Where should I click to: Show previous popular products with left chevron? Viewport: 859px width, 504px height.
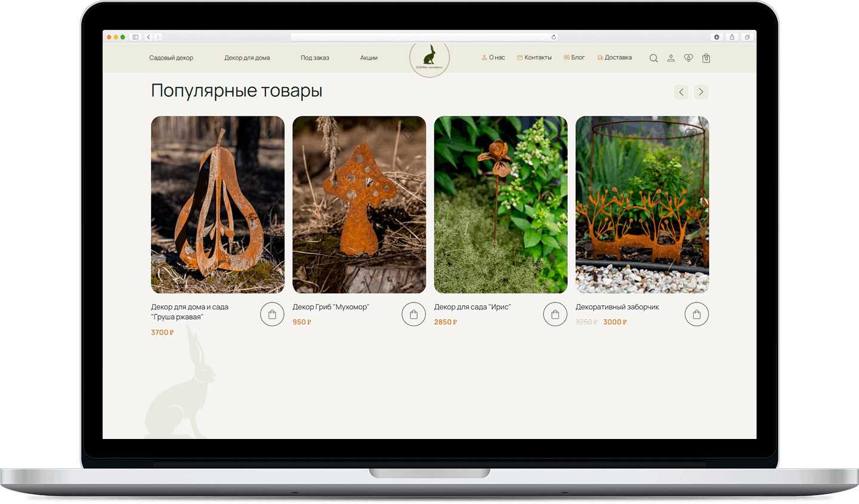click(x=681, y=92)
